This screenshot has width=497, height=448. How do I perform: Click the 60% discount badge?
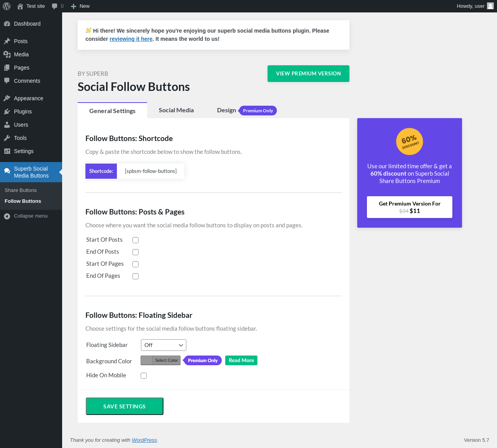(x=410, y=141)
